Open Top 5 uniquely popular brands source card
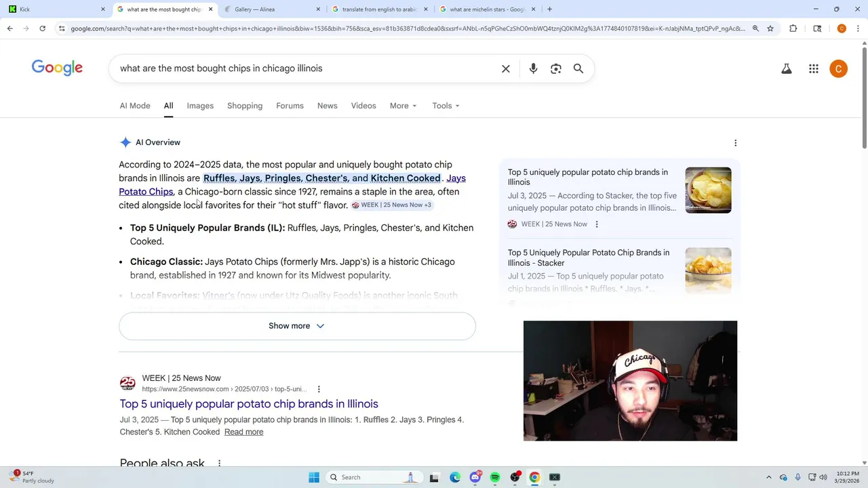The height and width of the screenshot is (488, 868). coord(588,177)
